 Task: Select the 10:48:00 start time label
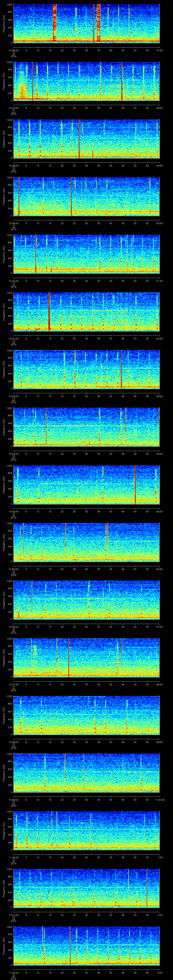tap(13, 166)
